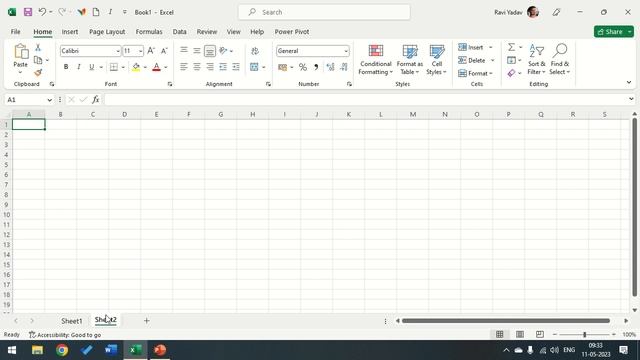Copy the selection with the Copy icon
This screenshot has width=640, height=360.
pos(38,60)
